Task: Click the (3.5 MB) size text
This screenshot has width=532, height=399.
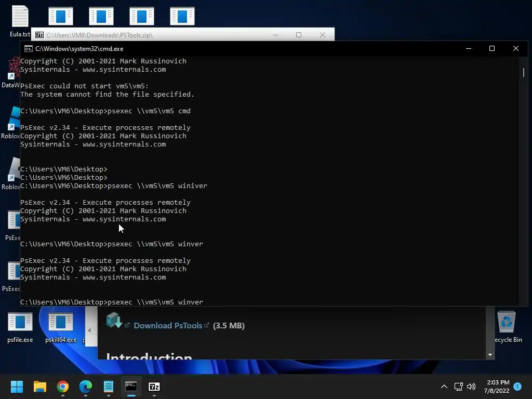Action: click(x=229, y=325)
